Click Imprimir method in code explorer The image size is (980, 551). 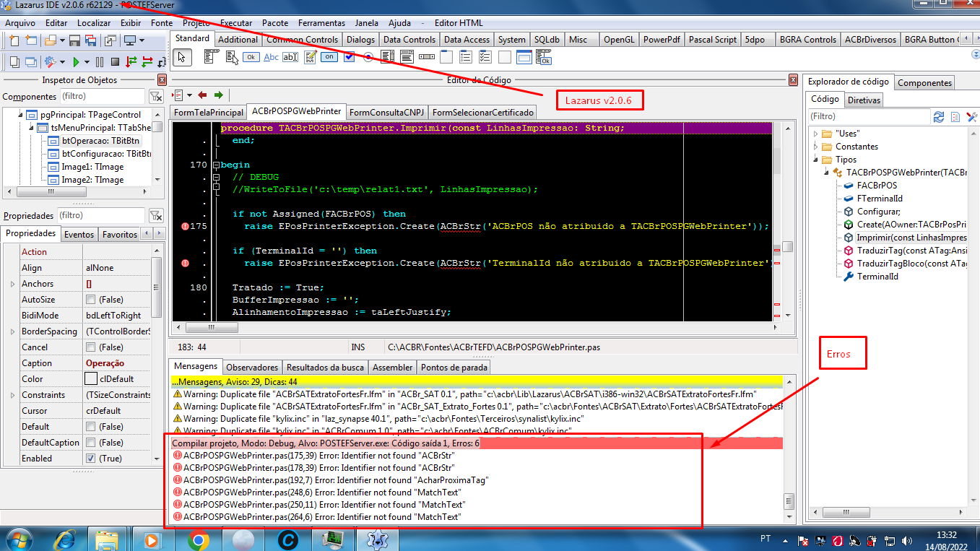[911, 238]
